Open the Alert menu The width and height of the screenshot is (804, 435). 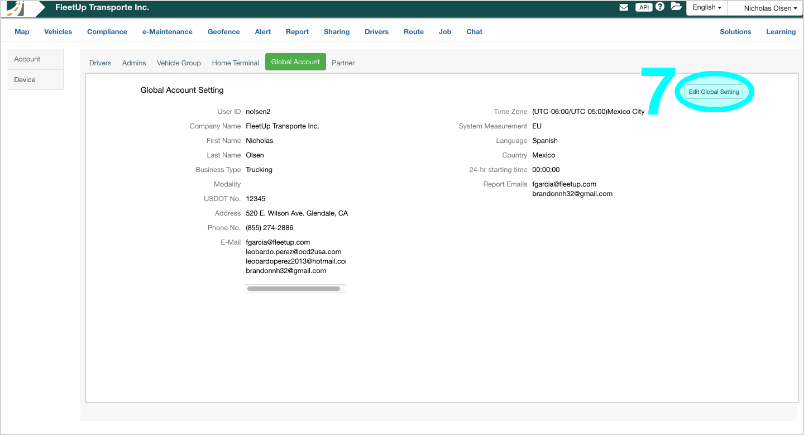[263, 32]
